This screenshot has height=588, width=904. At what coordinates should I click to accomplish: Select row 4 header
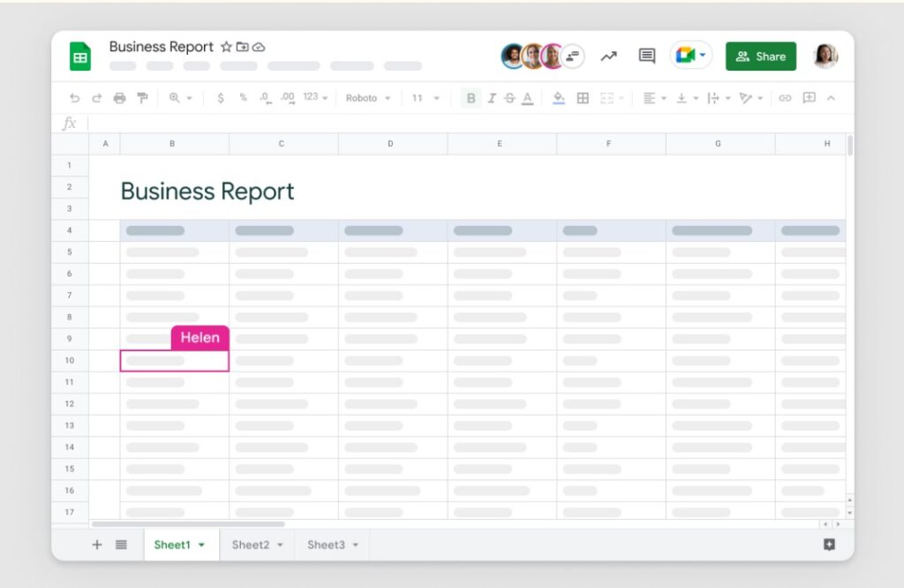(x=70, y=230)
